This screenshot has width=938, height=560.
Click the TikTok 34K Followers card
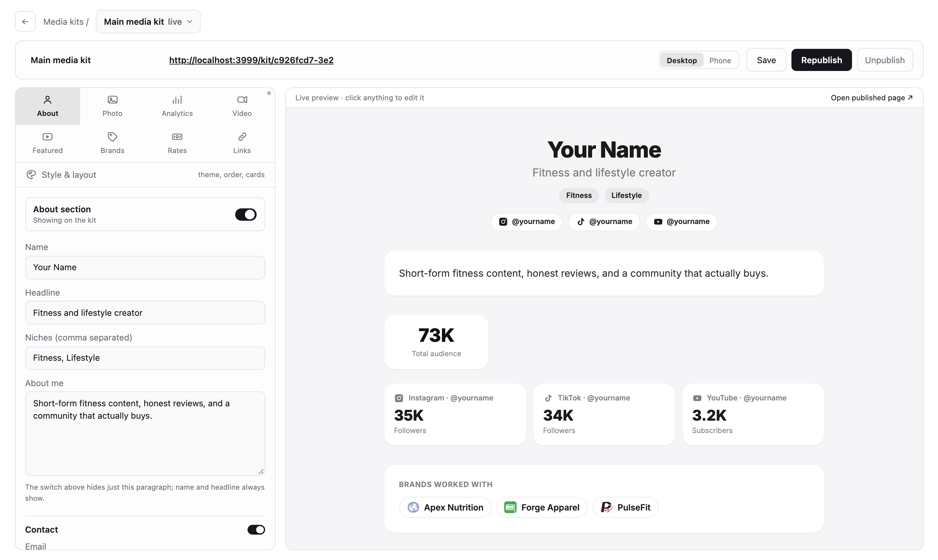[604, 415]
